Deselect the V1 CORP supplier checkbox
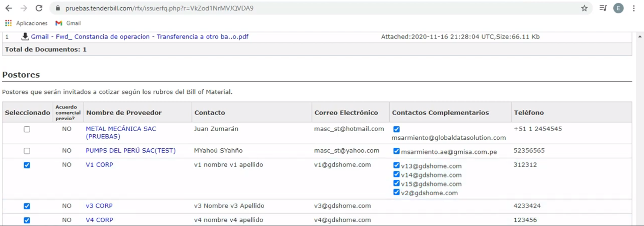Viewport: 644px width, 226px height. (27, 165)
